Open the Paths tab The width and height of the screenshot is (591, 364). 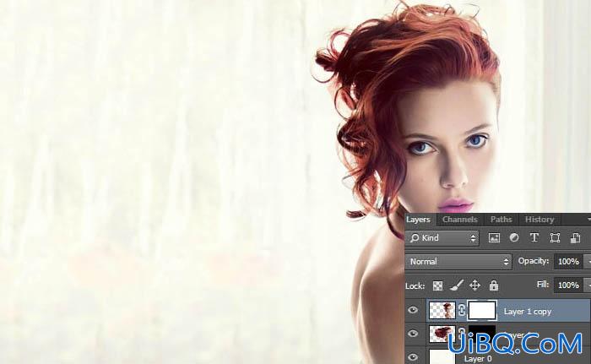501,219
